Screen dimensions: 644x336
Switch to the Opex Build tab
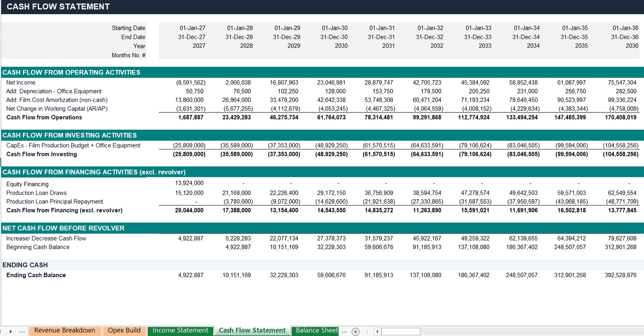click(124, 330)
